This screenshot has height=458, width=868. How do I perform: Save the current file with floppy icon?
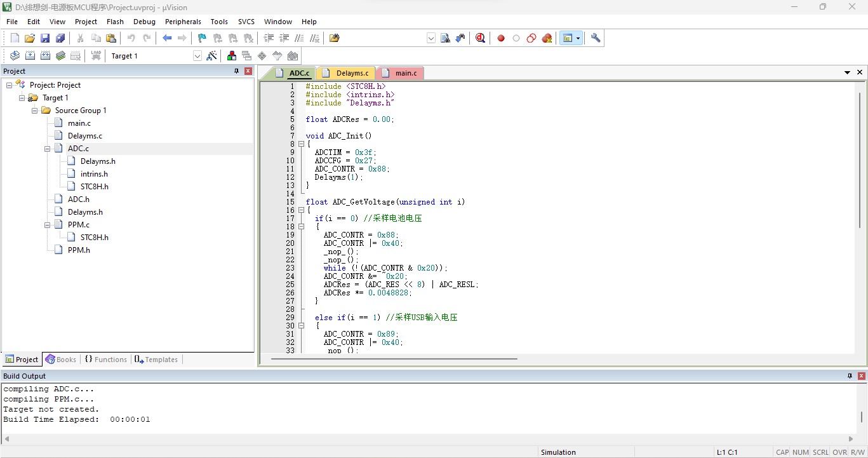coord(45,38)
